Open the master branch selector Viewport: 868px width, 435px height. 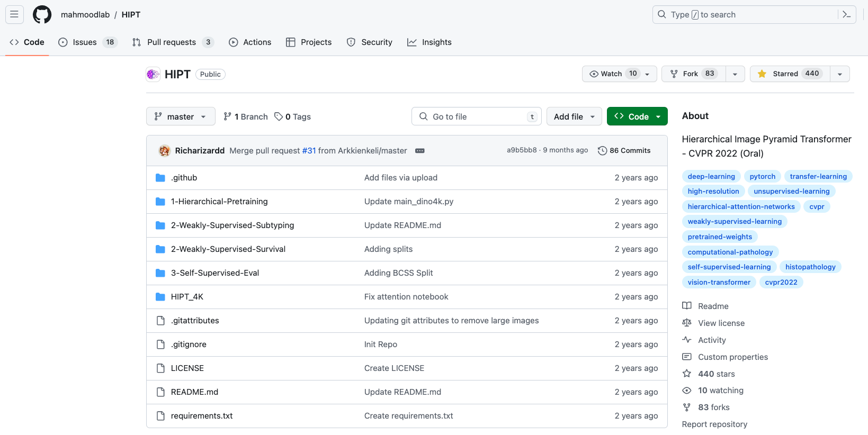pos(181,116)
